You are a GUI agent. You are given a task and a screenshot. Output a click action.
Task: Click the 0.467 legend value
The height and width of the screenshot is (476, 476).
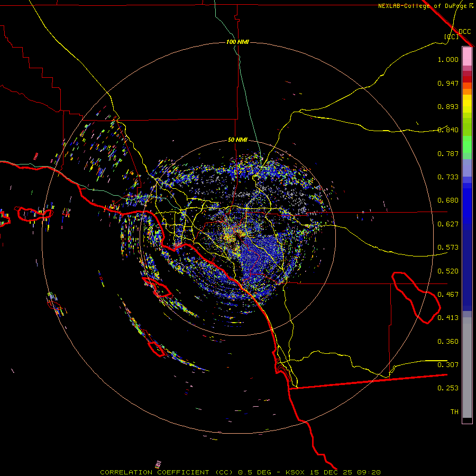point(448,295)
